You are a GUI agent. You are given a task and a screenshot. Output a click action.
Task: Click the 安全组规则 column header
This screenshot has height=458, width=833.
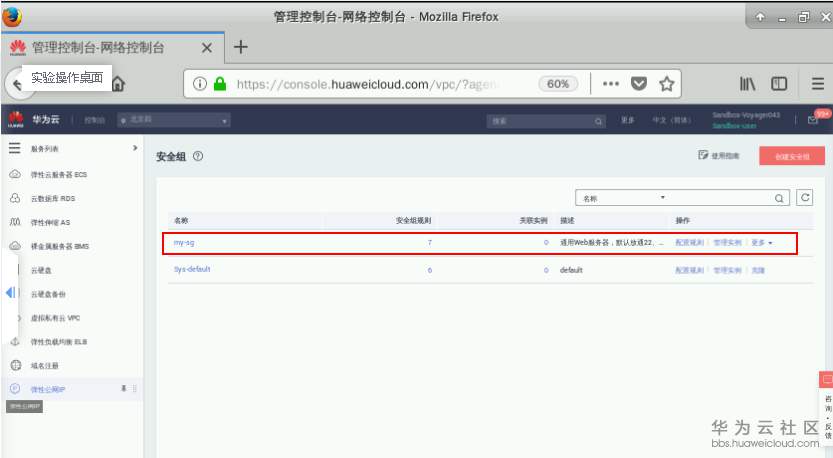point(413,220)
